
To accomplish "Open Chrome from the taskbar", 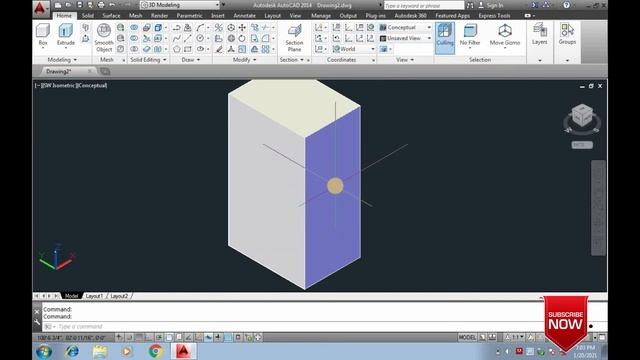I will [156, 351].
